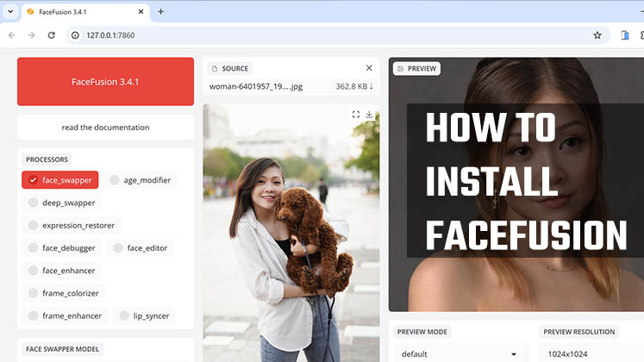Click the red FaceFusion 3.4.1 button
This screenshot has height=362, width=644.
click(x=105, y=82)
